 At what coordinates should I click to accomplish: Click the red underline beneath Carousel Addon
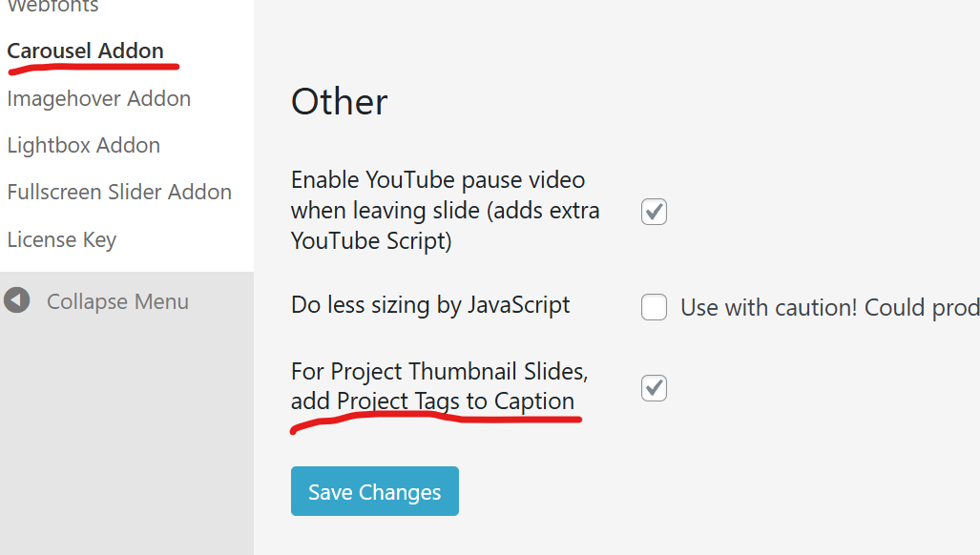click(x=93, y=68)
